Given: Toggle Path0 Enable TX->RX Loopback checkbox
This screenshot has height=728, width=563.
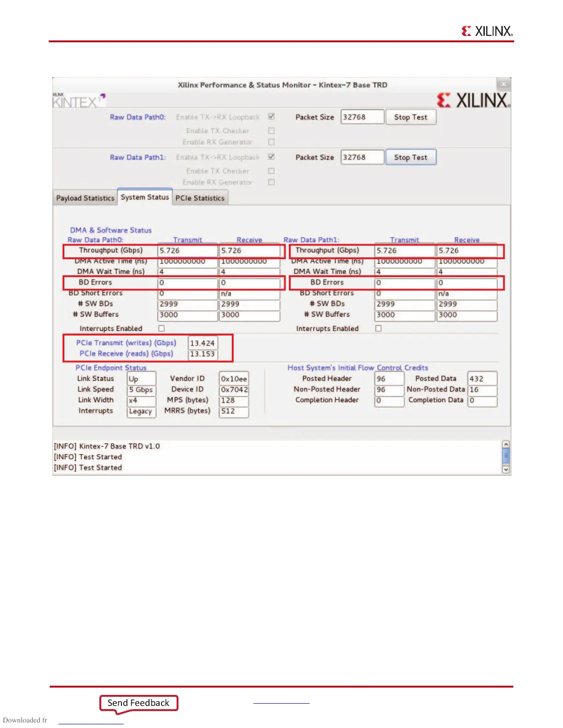Looking at the screenshot, I should tap(271, 117).
